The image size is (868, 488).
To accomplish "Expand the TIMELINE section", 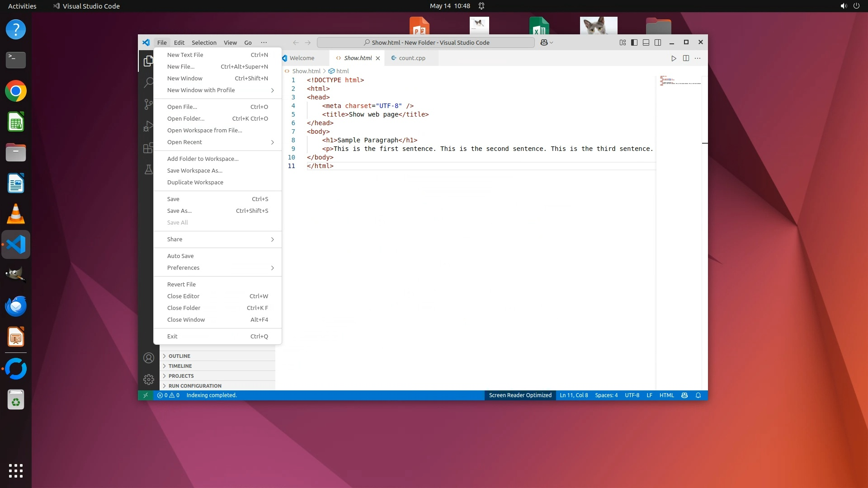I will [x=180, y=366].
